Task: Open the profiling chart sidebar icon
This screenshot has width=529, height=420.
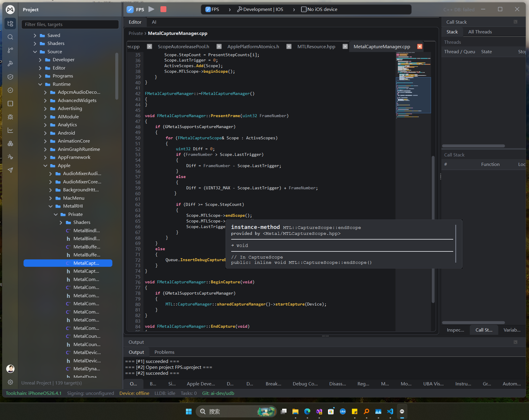Action: (x=10, y=130)
